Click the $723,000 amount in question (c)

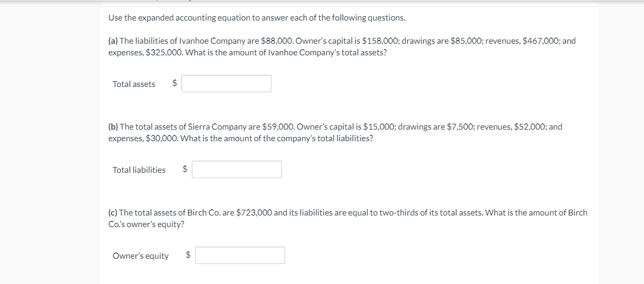point(255,212)
